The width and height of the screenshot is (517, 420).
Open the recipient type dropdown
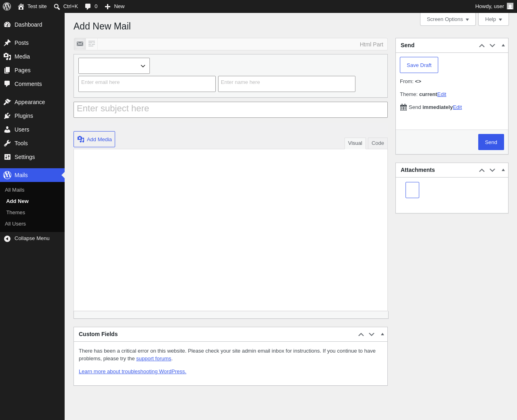click(114, 66)
